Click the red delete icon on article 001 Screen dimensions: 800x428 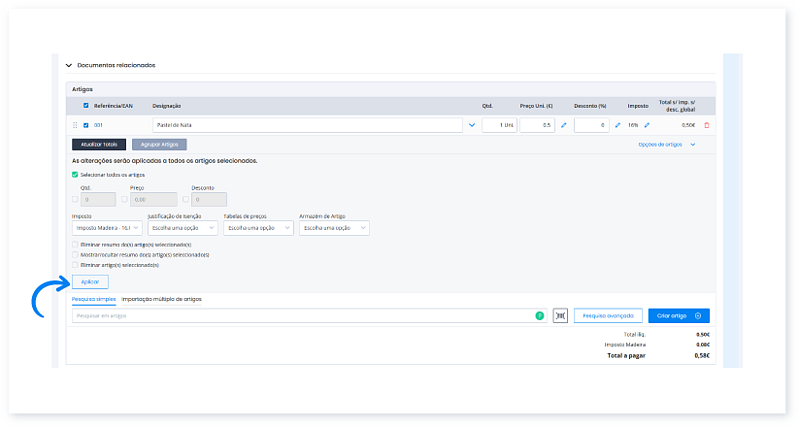[707, 125]
